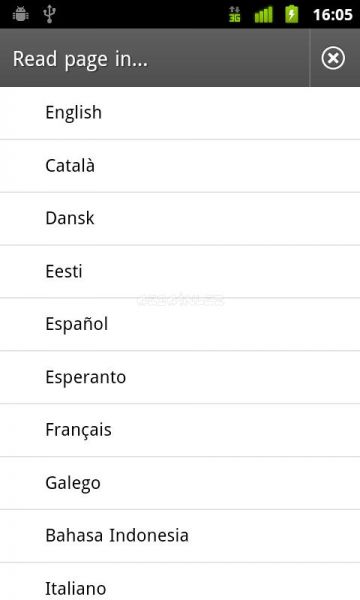This screenshot has width=360, height=600.
Task: Select Dansk language option
Action: [x=180, y=219]
